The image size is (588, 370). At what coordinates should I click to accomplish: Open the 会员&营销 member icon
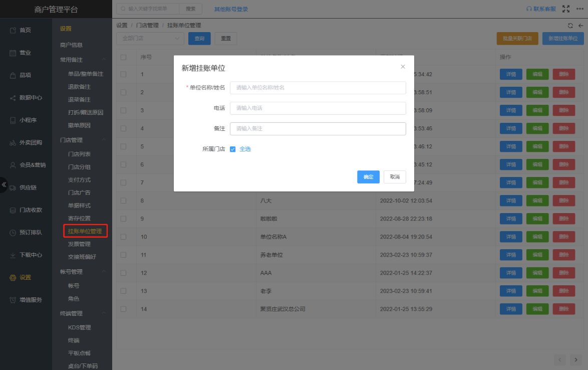[x=13, y=165]
